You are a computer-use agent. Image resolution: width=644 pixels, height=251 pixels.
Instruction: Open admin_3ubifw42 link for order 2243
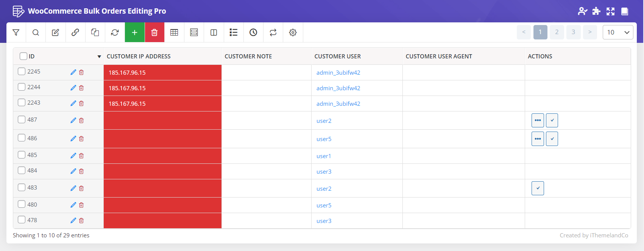(338, 104)
